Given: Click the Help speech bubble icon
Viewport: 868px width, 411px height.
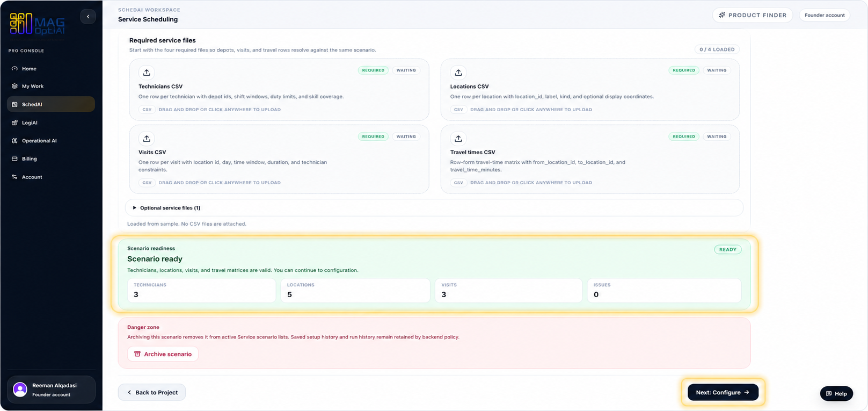Looking at the screenshot, I should (829, 394).
